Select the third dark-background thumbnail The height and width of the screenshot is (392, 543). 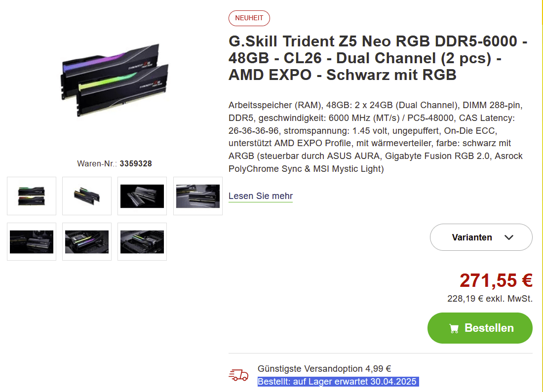click(x=142, y=196)
